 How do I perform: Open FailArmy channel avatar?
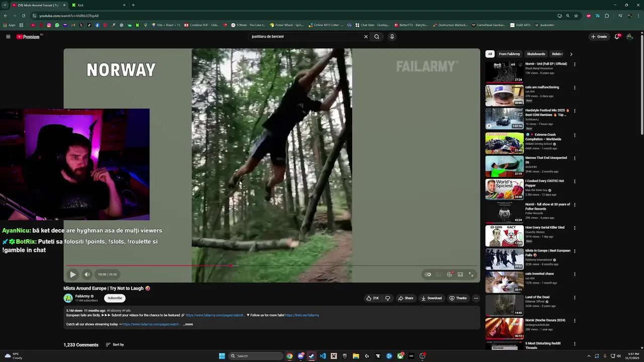[x=68, y=298]
